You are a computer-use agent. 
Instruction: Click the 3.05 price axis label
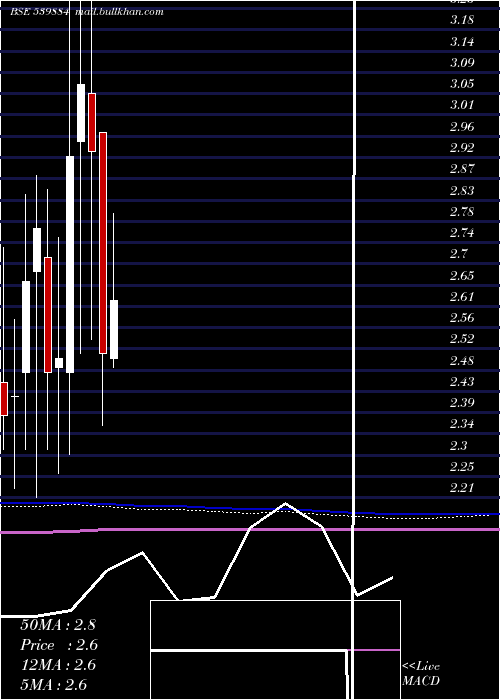point(462,84)
